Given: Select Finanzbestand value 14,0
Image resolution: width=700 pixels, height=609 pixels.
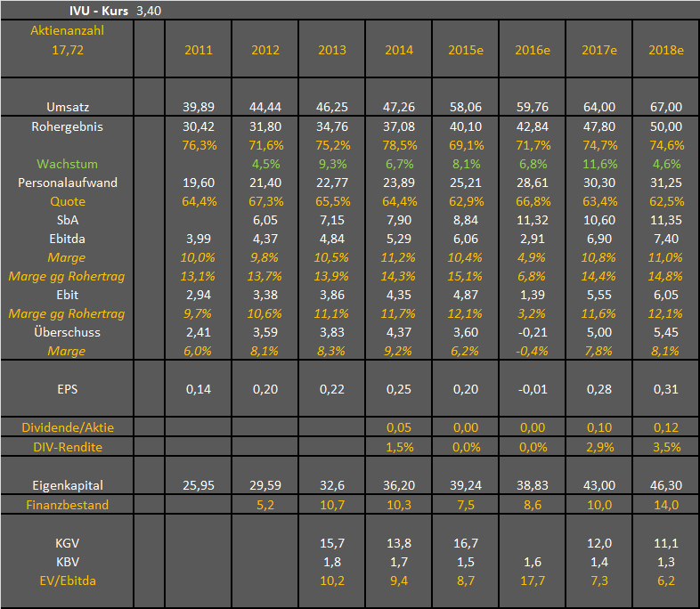Looking at the screenshot, I should tap(666, 505).
